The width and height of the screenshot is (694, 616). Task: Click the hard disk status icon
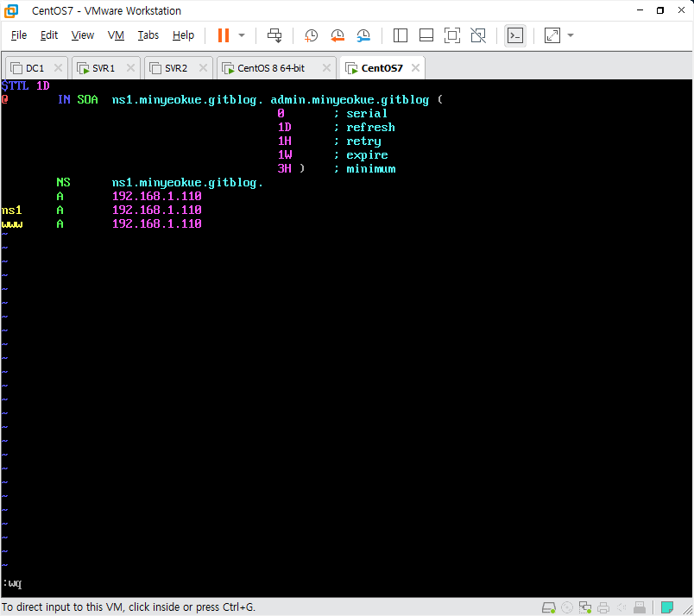[x=549, y=607]
